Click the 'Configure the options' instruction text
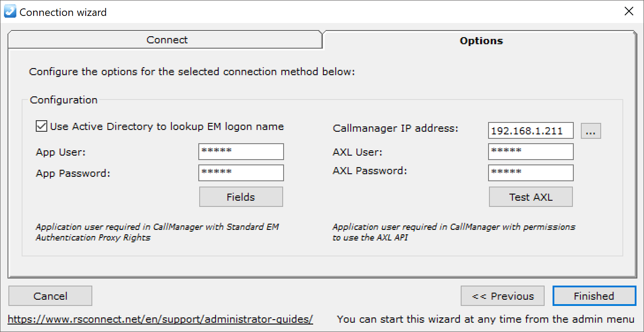This screenshot has height=332, width=644. [192, 72]
